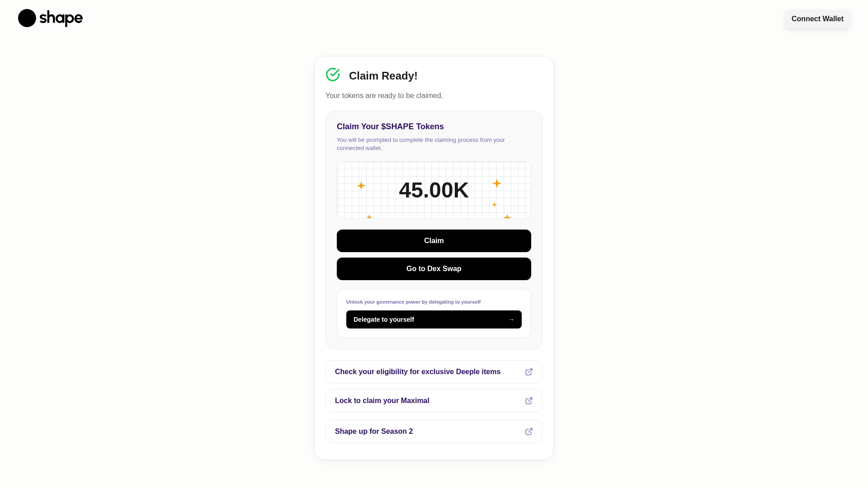
Task: Open Lock to claim your Maximal
Action: pyautogui.click(x=382, y=401)
